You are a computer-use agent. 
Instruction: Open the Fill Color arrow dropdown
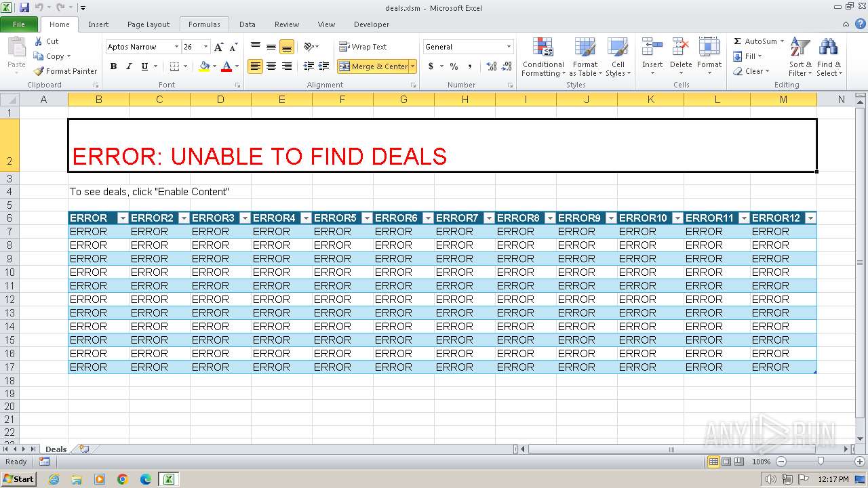[214, 66]
